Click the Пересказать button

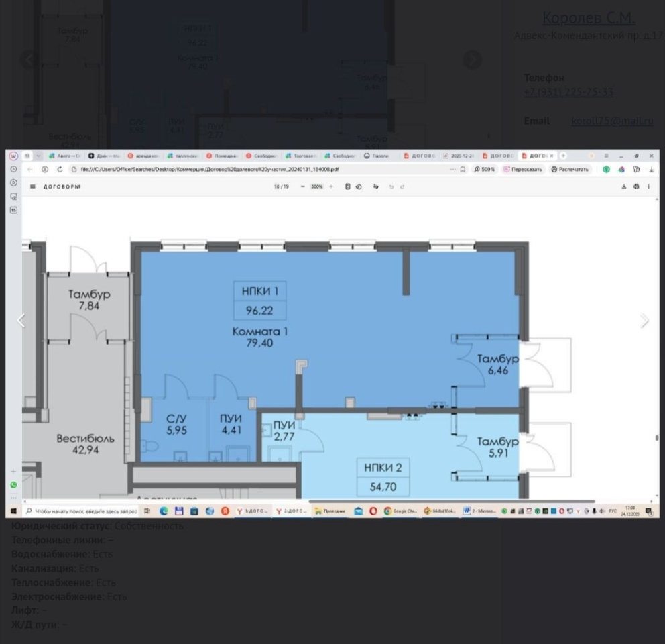click(522, 170)
